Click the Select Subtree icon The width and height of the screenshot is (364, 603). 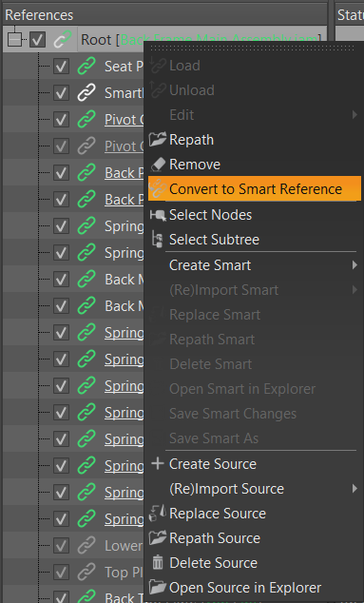click(158, 239)
